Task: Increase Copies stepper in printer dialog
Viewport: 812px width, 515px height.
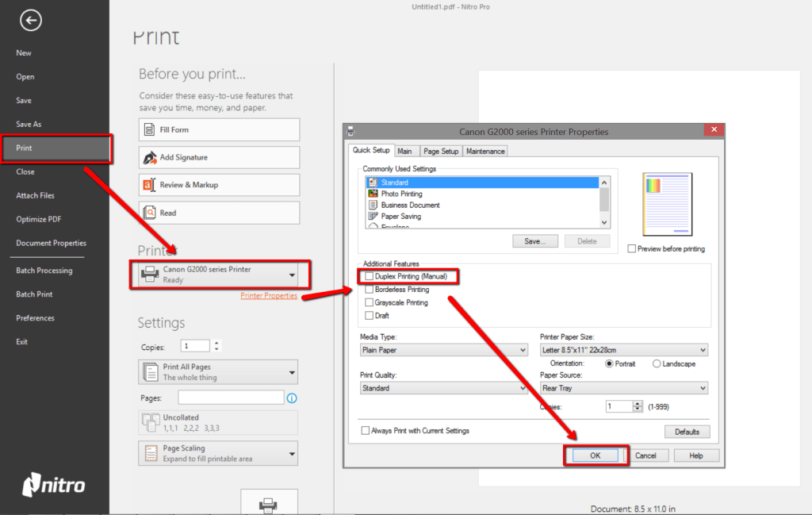Action: click(638, 404)
